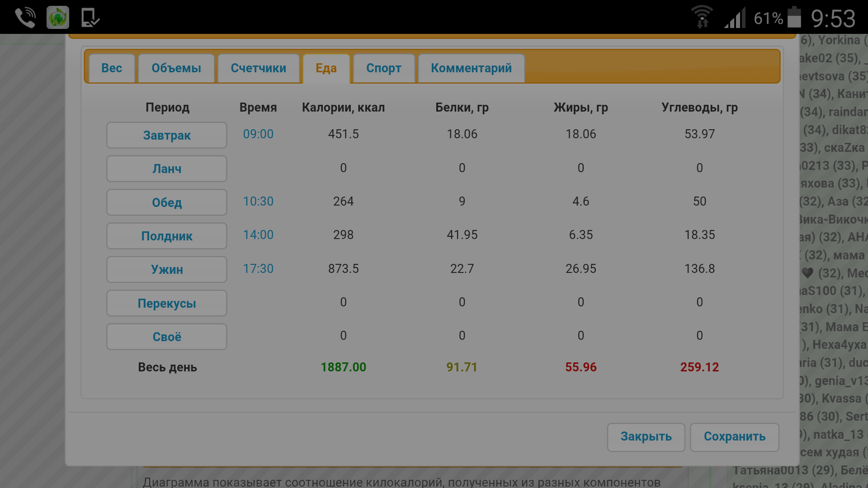Click the Перекусы button
Screen dimensions: 868x488
point(166,303)
